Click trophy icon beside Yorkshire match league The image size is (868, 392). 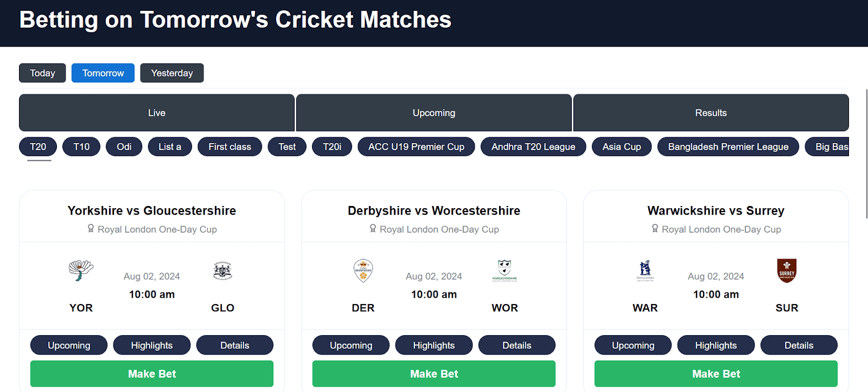pos(91,229)
